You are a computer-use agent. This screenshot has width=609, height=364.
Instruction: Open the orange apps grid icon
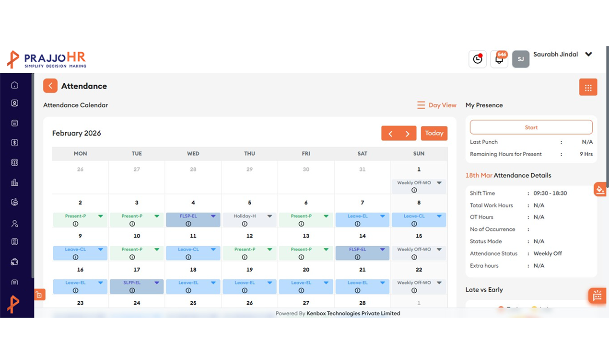pyautogui.click(x=588, y=87)
